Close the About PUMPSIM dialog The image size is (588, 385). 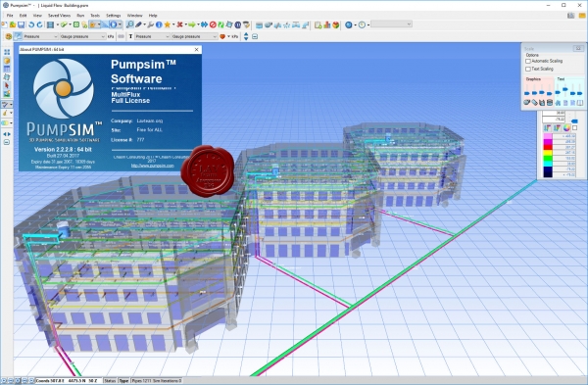[197, 49]
